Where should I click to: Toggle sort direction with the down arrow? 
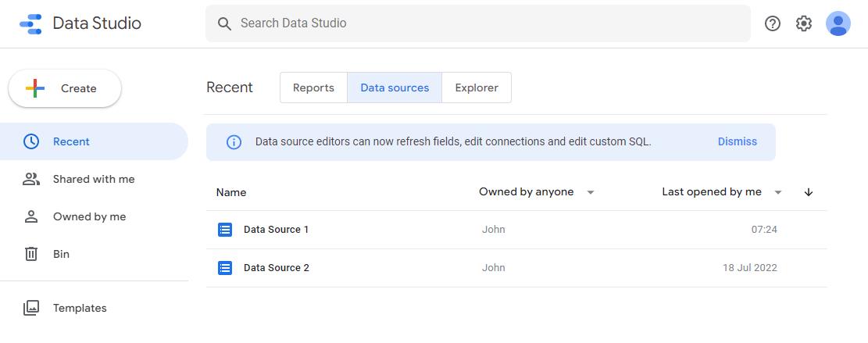pos(808,192)
